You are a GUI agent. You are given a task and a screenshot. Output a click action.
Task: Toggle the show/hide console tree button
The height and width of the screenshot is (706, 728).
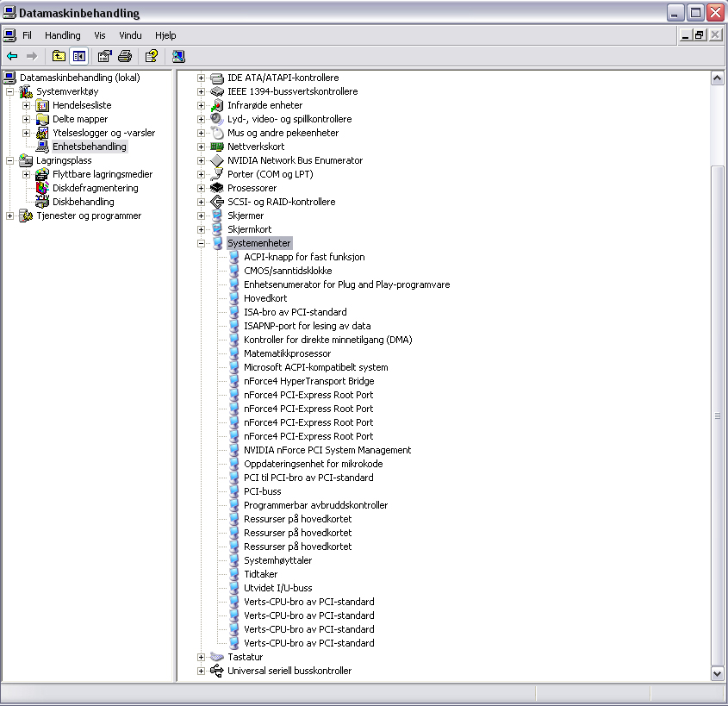[79, 56]
